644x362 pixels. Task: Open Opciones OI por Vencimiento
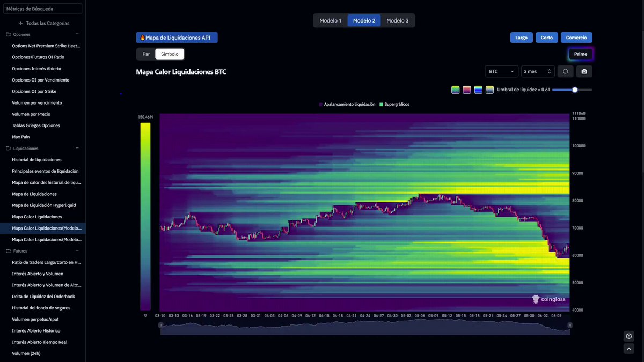pyautogui.click(x=40, y=80)
